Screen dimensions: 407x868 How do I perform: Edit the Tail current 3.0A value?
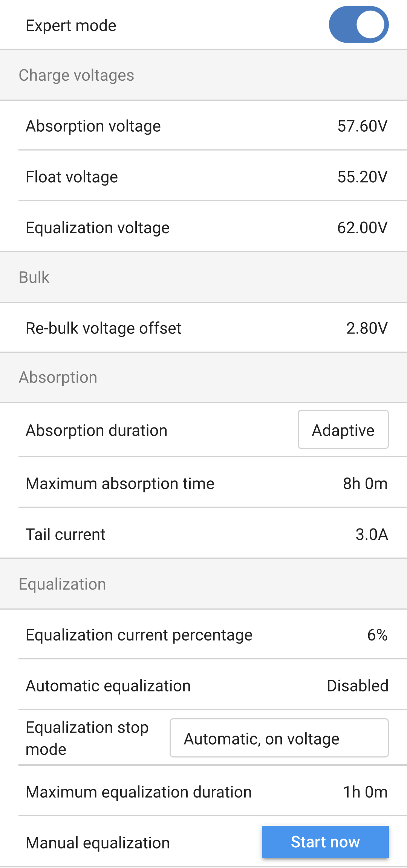372,535
